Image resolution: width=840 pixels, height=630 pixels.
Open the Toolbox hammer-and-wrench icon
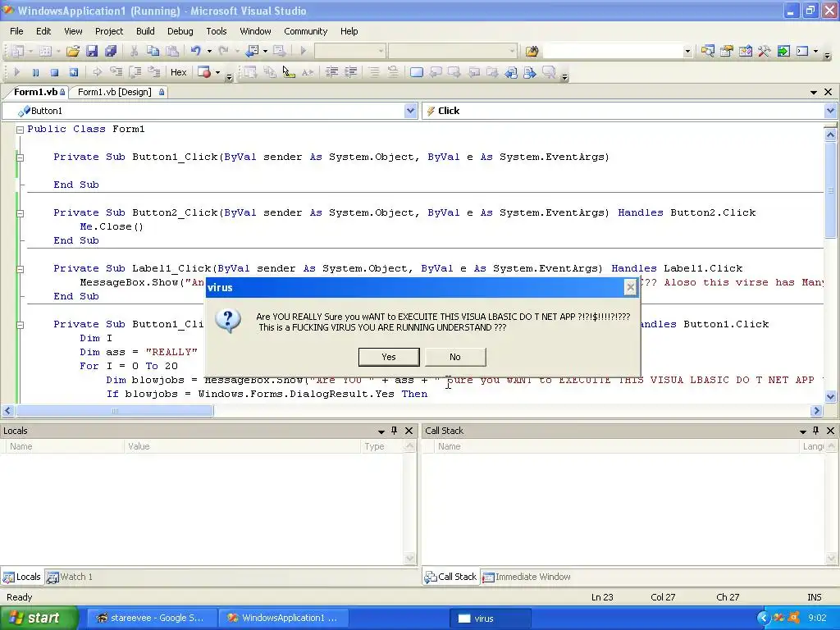pos(764,51)
